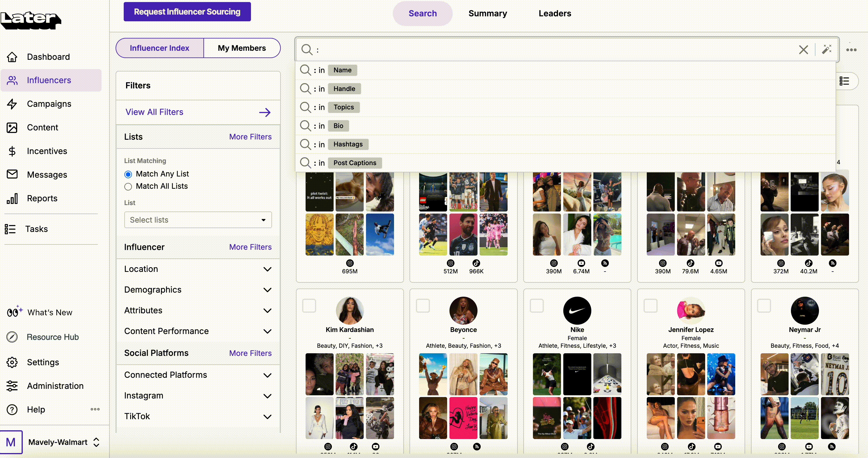
Task: Switch to the Leaders tab
Action: point(555,13)
